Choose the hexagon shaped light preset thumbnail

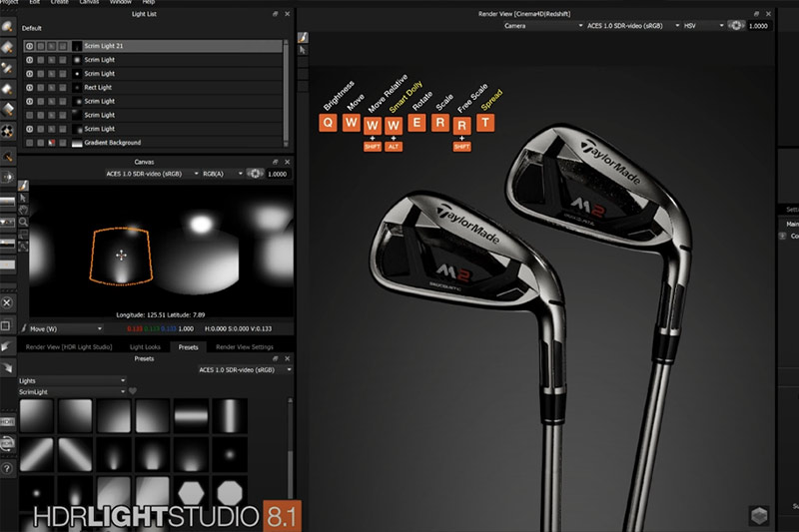(191, 493)
